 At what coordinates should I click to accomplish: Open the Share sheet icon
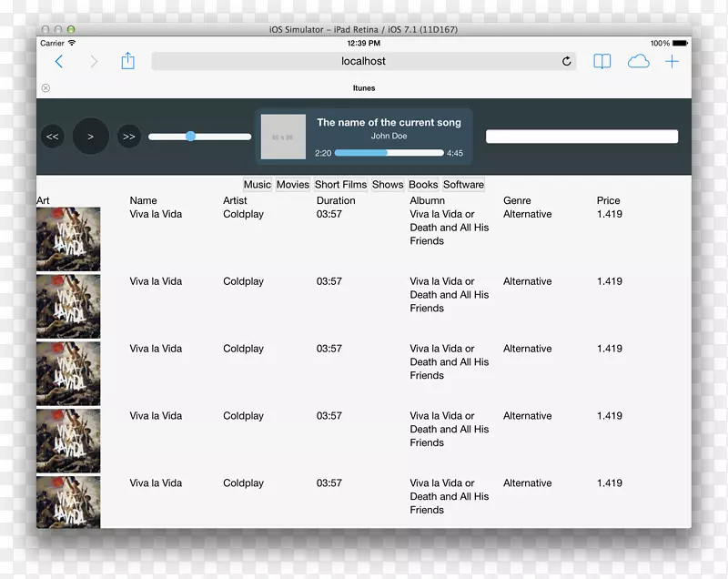(127, 61)
